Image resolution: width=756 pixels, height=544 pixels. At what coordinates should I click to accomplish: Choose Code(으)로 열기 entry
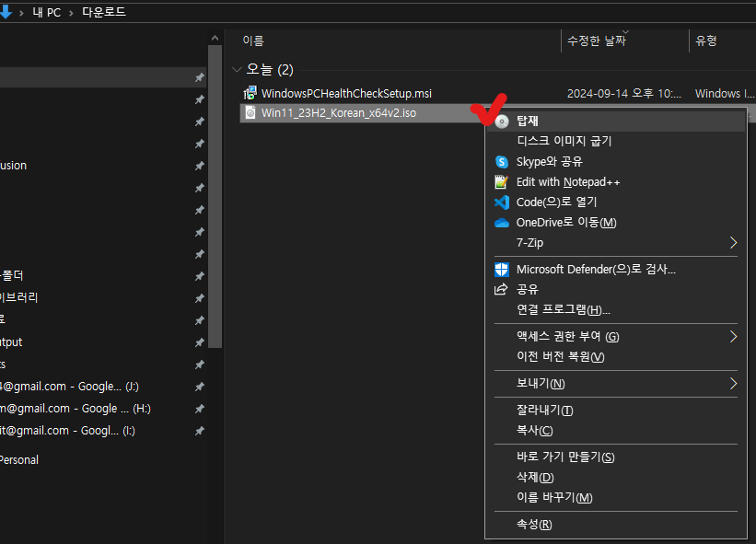(616, 203)
